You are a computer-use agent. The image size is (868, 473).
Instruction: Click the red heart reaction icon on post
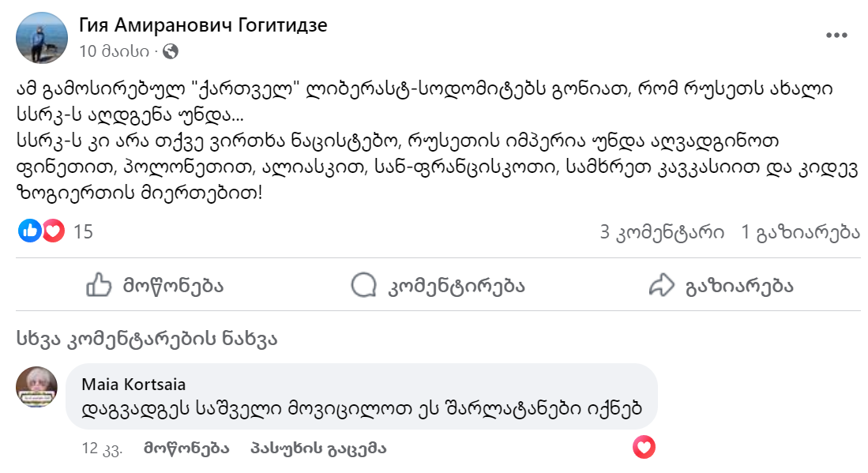(53, 231)
